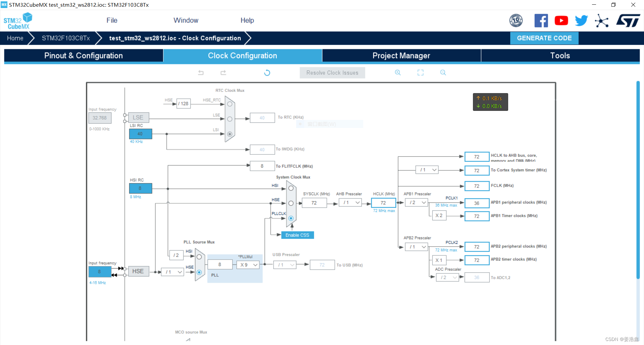Click the ST logo icon
This screenshot has width=644, height=345.
(628, 21)
